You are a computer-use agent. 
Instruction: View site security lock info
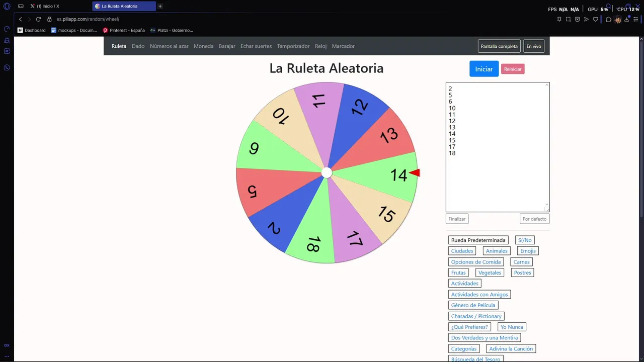49,19
